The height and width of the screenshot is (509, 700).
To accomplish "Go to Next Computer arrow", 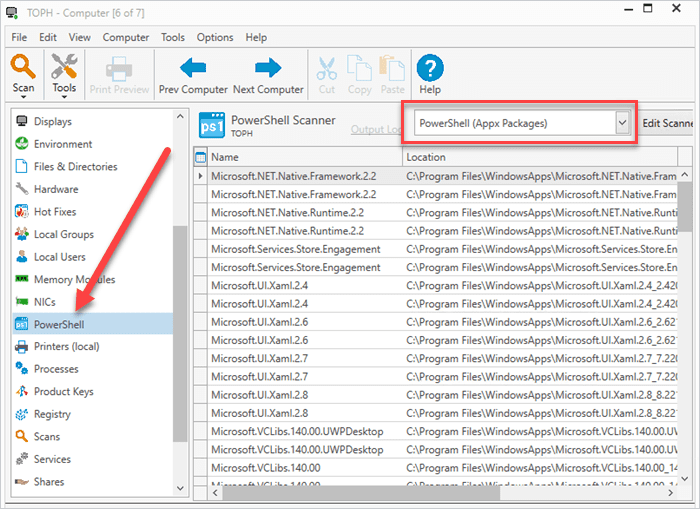I will point(268,68).
